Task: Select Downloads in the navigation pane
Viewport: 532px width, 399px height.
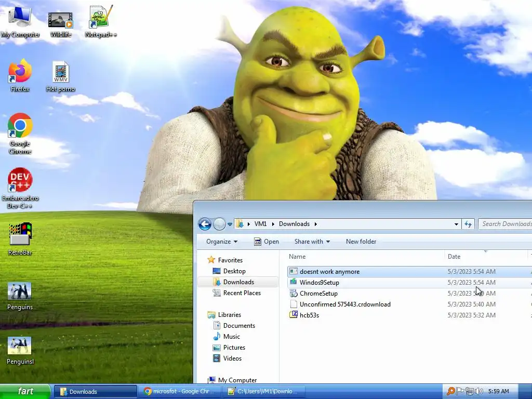Action: coord(238,282)
